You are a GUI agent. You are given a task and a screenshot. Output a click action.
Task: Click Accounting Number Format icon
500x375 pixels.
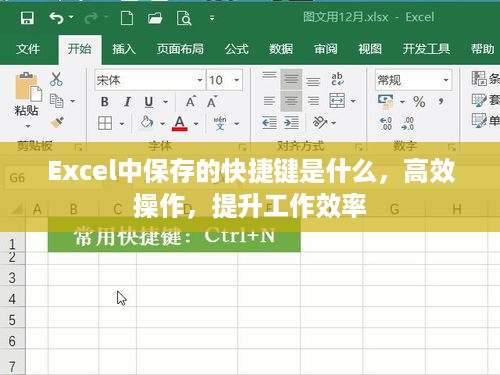pyautogui.click(x=386, y=101)
